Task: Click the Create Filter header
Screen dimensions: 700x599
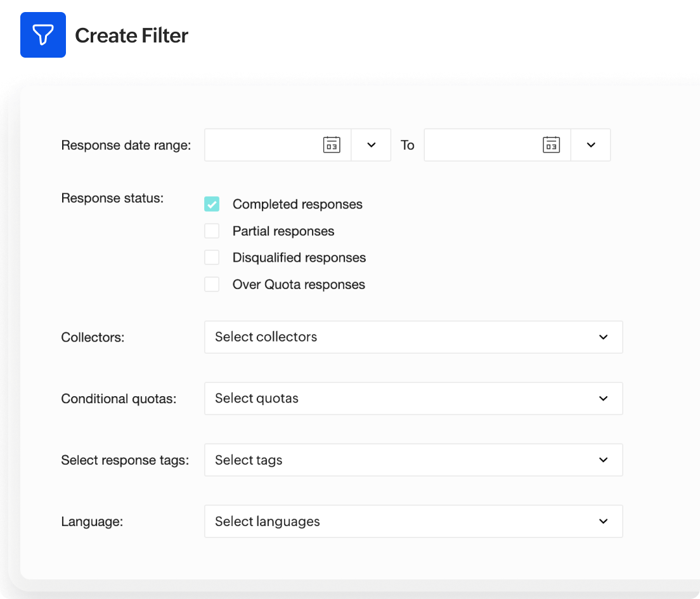Action: tap(131, 35)
